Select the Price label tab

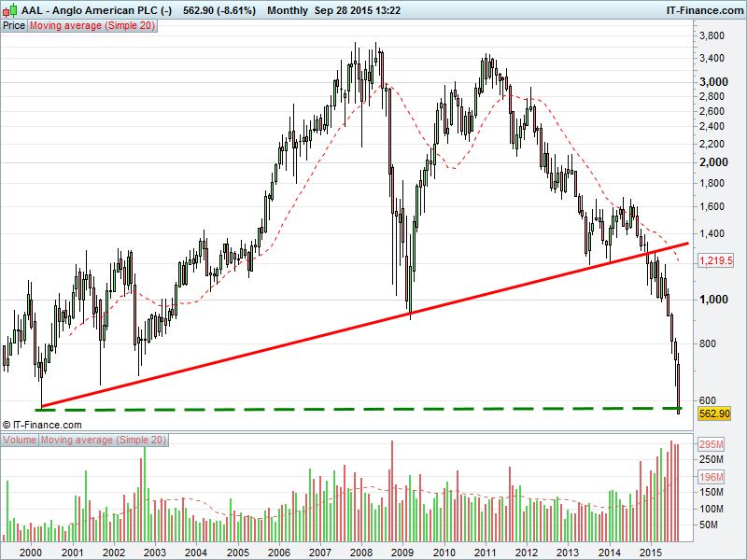click(14, 26)
